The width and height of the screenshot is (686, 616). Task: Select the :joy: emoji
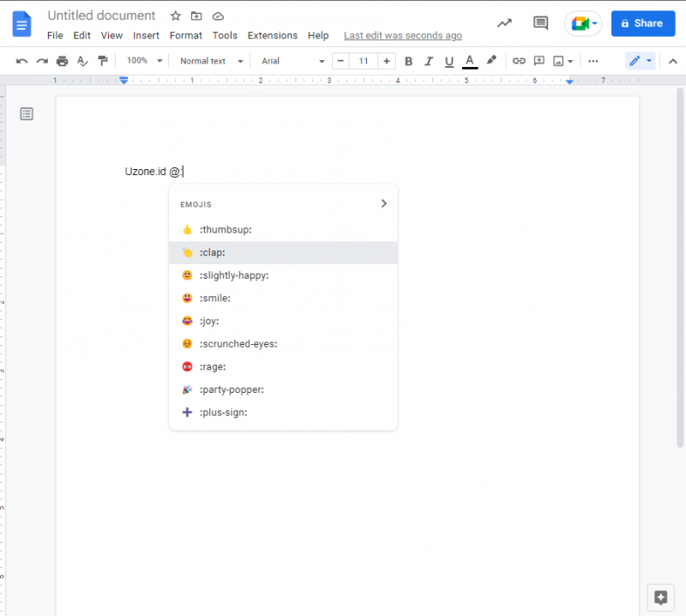coord(283,321)
